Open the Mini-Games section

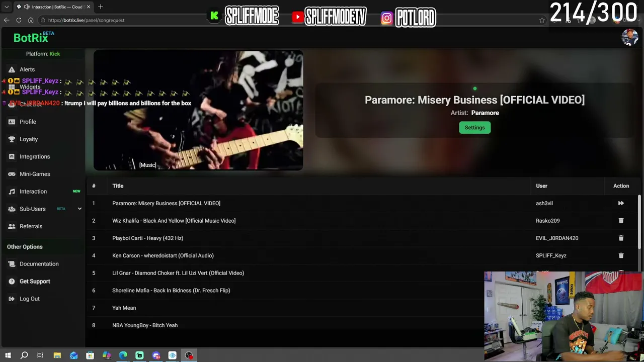point(35,174)
